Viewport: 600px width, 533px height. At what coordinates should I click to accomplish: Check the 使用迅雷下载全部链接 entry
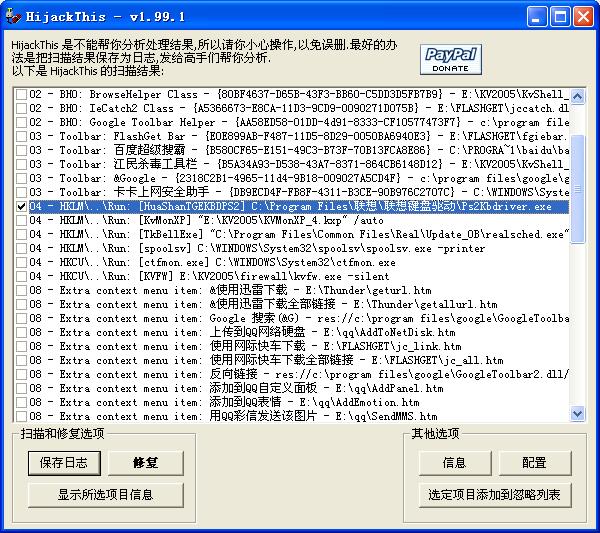21,304
